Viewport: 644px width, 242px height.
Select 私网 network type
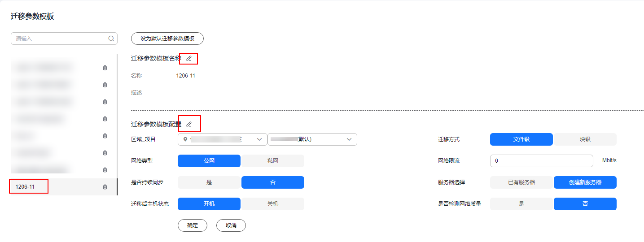[x=273, y=161]
